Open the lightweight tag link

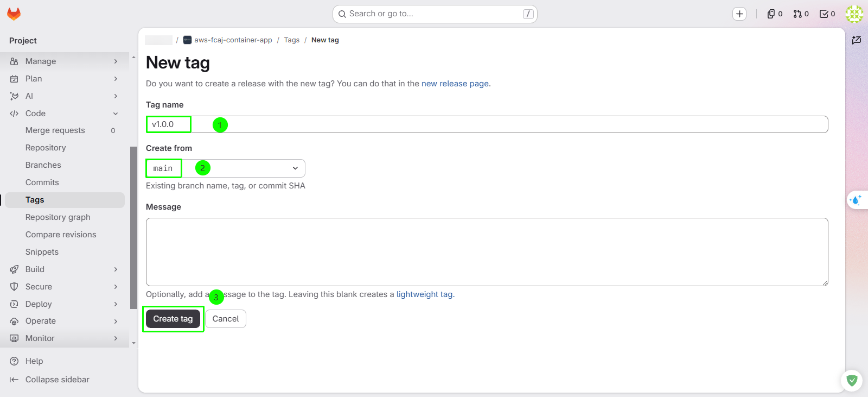425,294
